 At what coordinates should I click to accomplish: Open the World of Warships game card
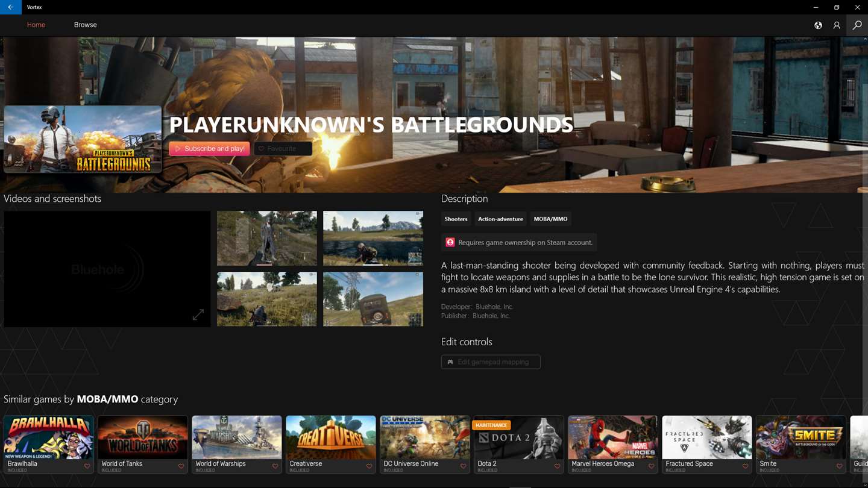[x=237, y=444]
